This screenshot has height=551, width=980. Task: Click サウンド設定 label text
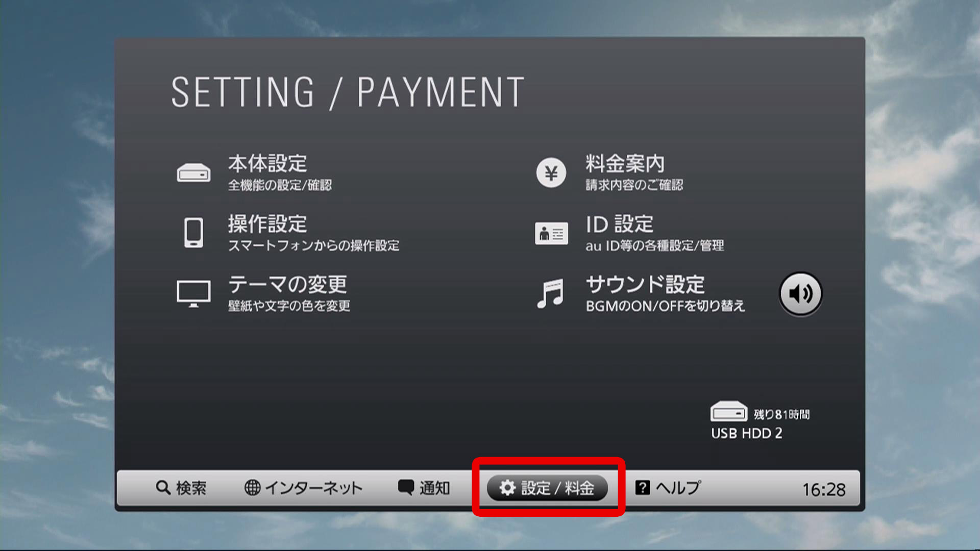pyautogui.click(x=645, y=285)
